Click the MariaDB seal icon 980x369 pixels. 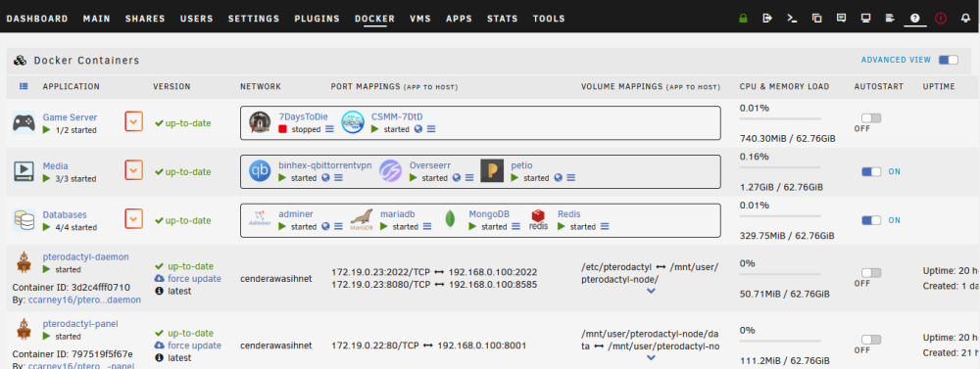coord(362,219)
